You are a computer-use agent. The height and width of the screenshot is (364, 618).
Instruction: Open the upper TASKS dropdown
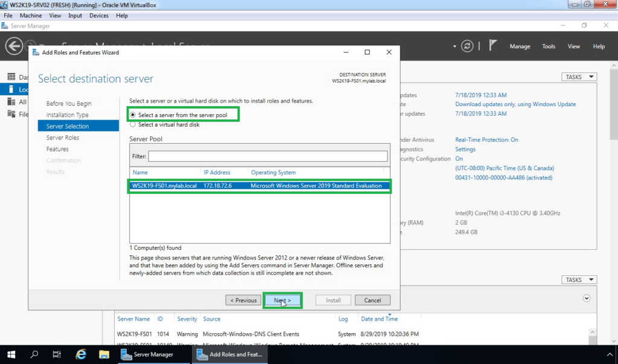(x=579, y=77)
